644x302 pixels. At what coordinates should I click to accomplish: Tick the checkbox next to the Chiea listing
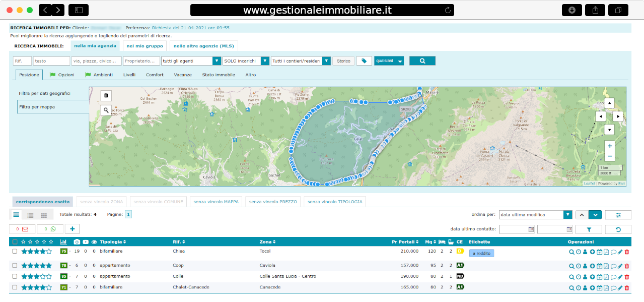pos(14,251)
